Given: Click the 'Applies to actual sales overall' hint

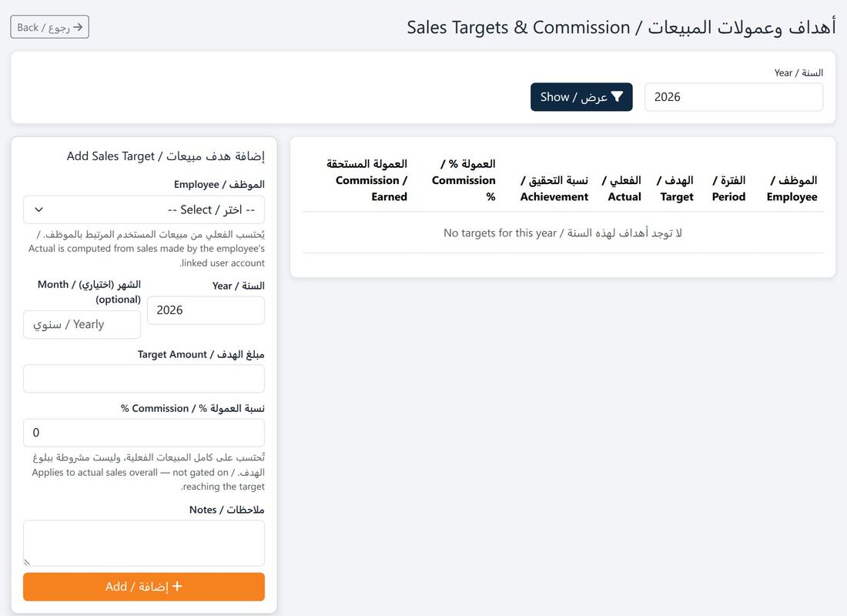Looking at the screenshot, I should pos(148,472).
